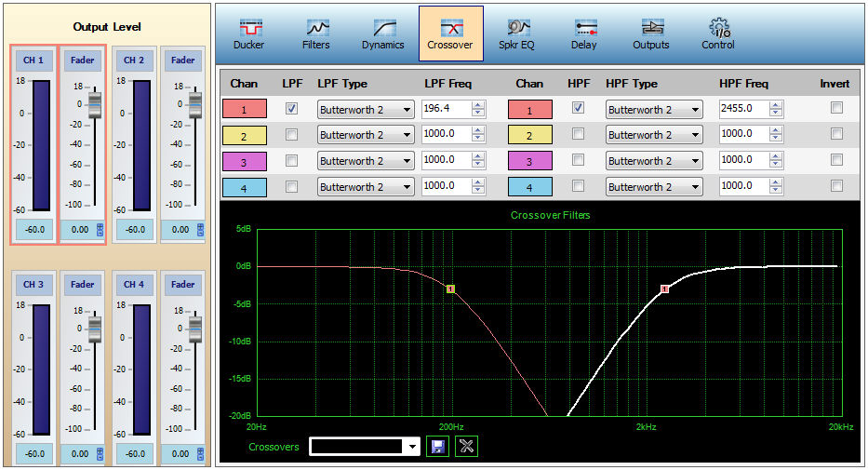Open the Spkr EQ tab
The width and height of the screenshot is (868, 470).
517,34
